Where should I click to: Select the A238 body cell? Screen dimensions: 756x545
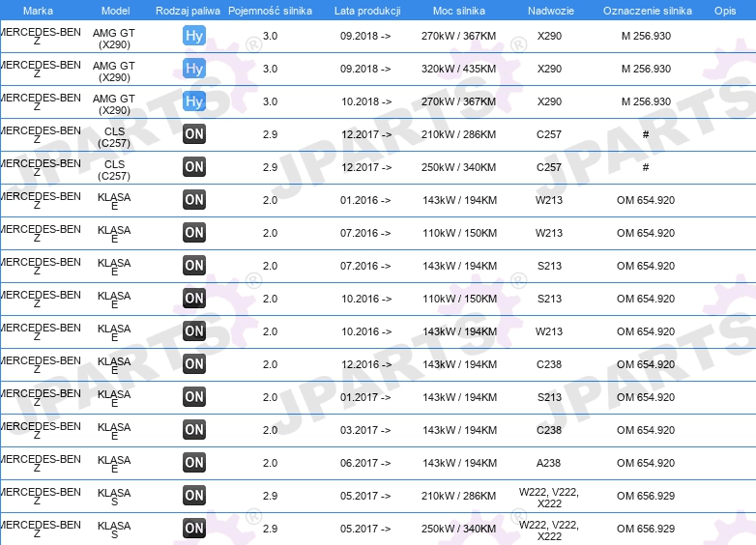point(549,463)
